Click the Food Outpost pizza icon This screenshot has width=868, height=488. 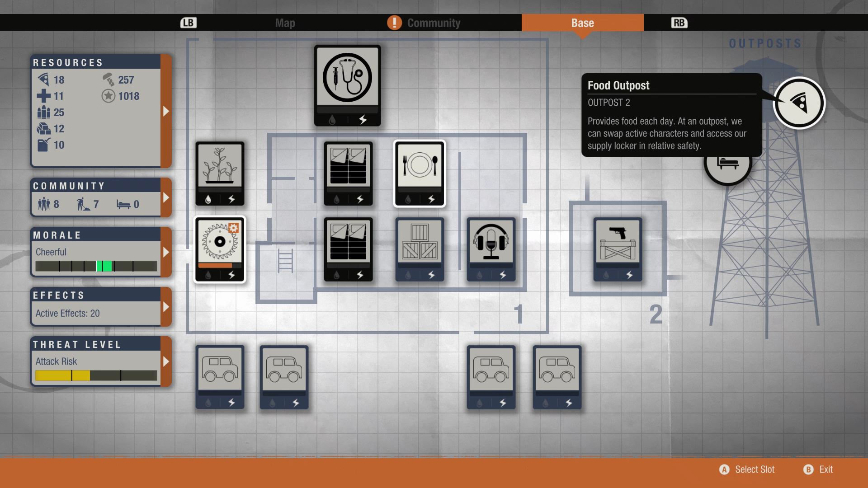(799, 103)
